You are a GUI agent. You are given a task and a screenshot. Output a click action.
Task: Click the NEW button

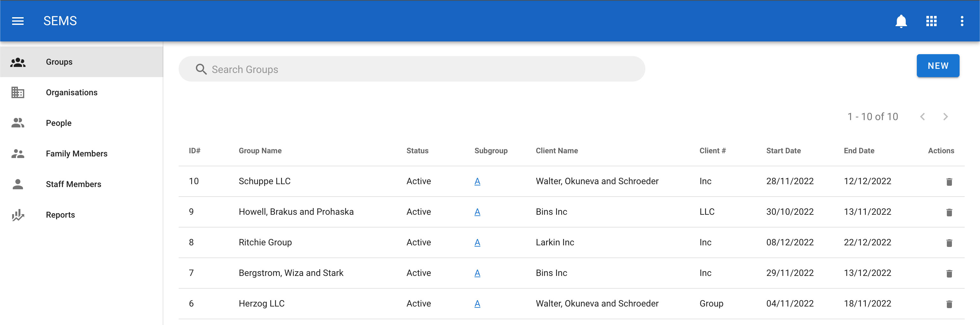coord(937,66)
